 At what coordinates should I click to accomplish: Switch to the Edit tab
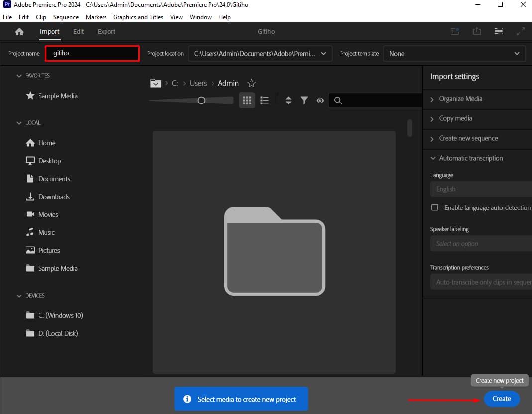pos(78,31)
